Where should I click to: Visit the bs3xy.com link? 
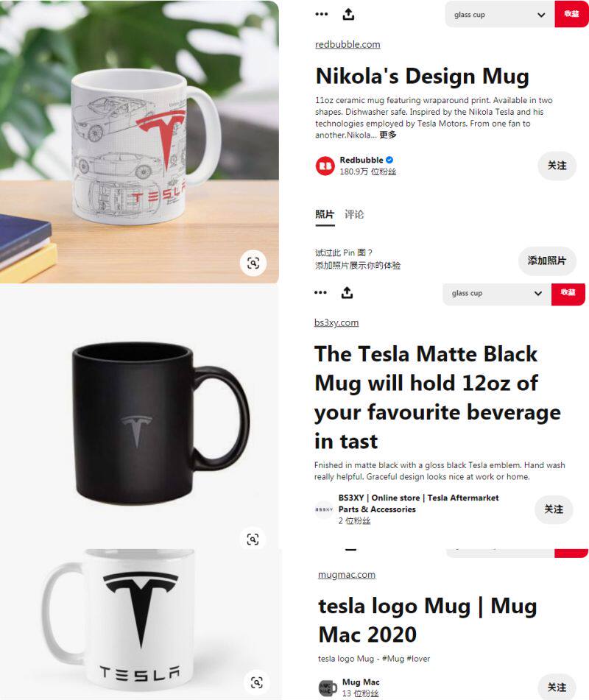pyautogui.click(x=336, y=322)
